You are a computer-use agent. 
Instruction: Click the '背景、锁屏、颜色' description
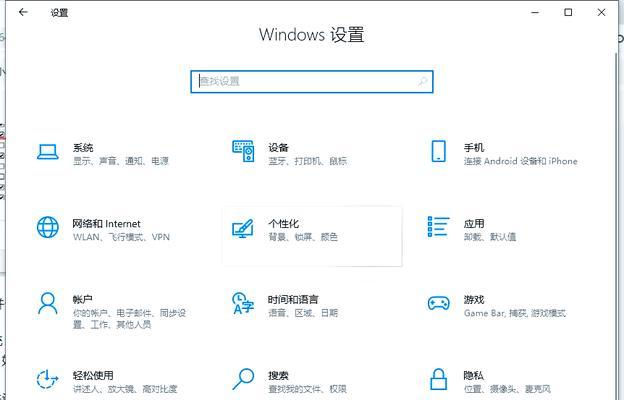click(x=303, y=237)
